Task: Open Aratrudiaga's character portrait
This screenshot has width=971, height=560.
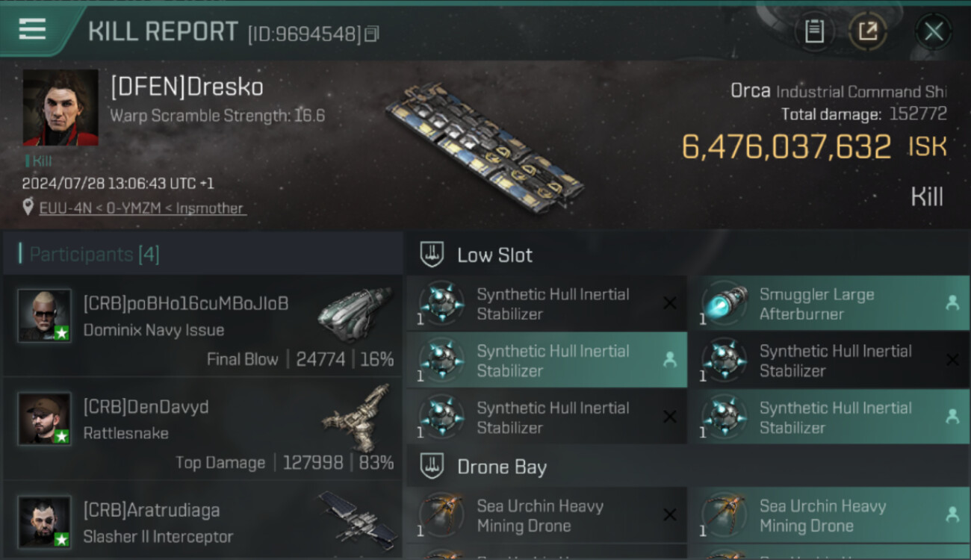Action: tap(45, 522)
